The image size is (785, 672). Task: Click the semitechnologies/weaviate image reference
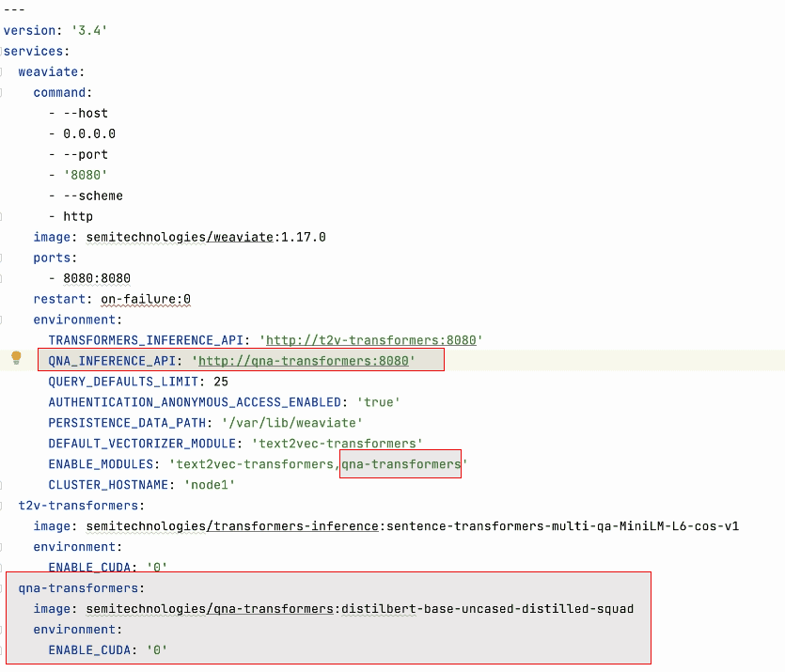click(180, 237)
